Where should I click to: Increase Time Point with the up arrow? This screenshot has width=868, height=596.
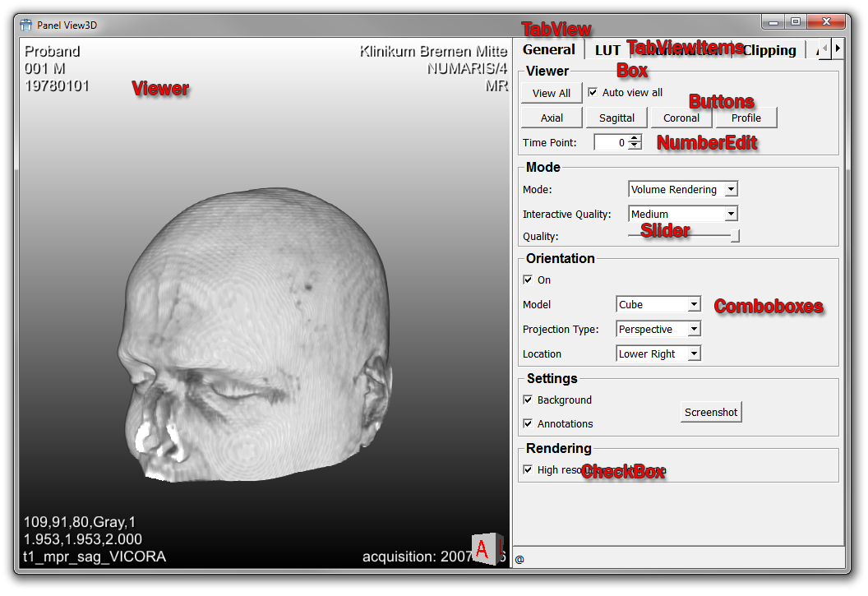click(x=635, y=139)
